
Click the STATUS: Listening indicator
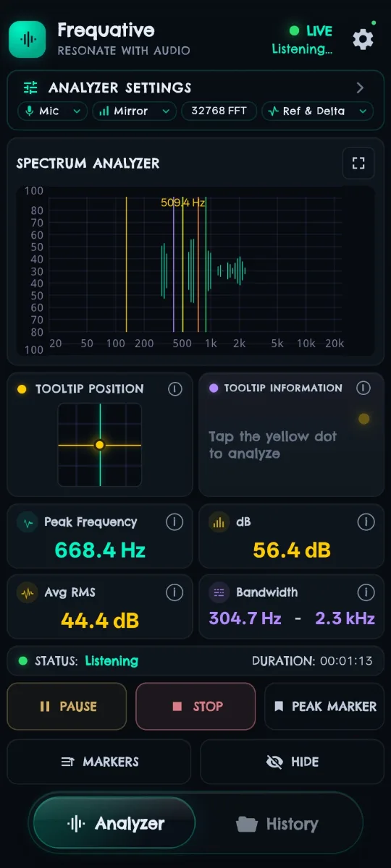pos(78,661)
